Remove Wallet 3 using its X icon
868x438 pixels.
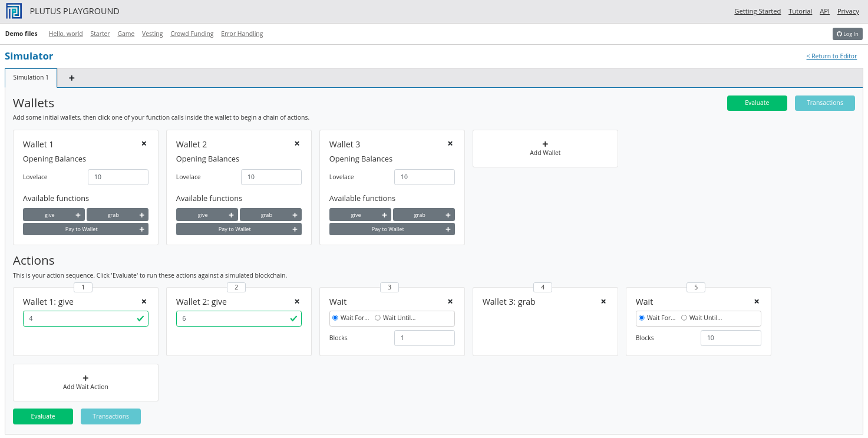(x=450, y=143)
